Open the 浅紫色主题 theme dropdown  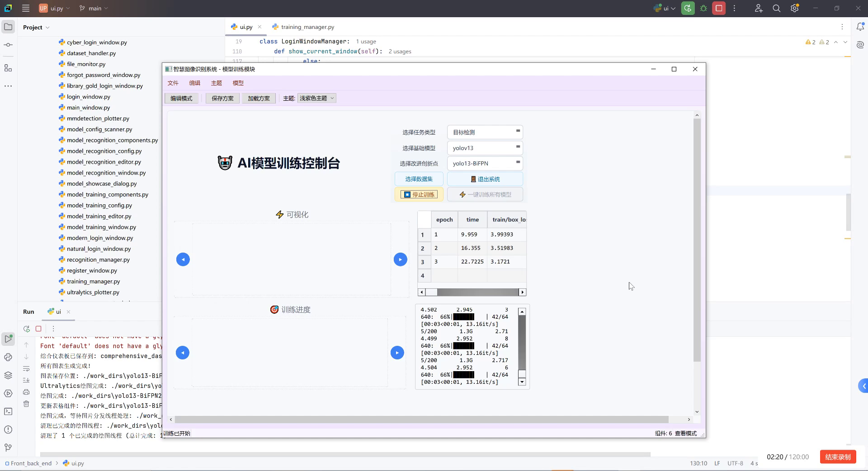(x=317, y=98)
